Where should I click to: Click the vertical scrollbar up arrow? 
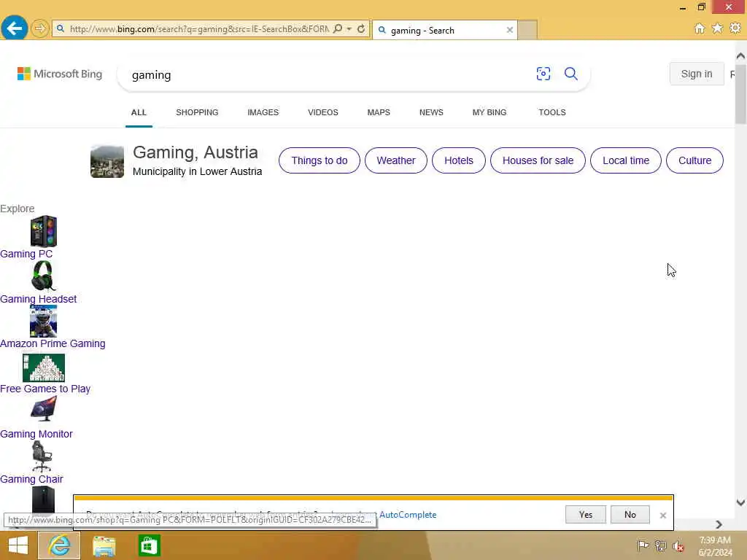coord(740,56)
